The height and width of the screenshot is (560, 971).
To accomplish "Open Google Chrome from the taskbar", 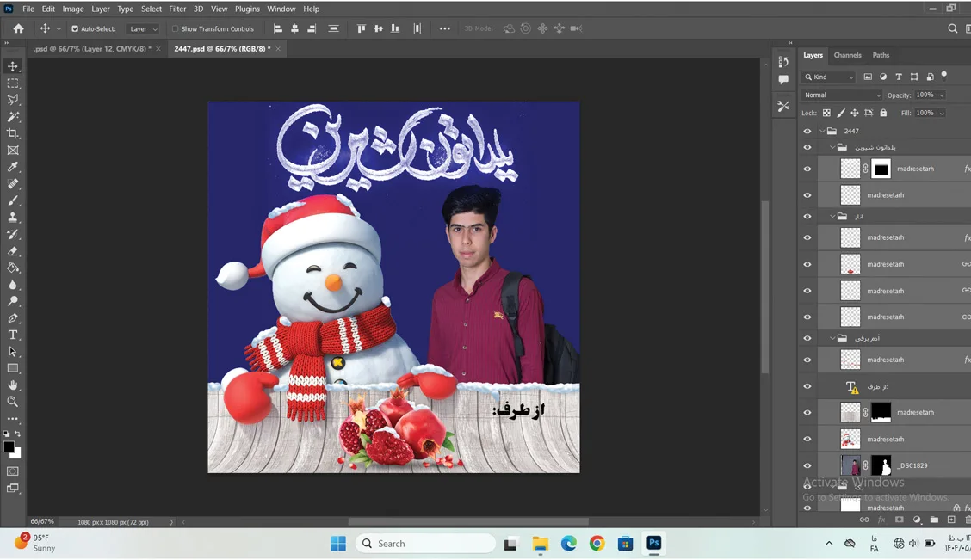I will coord(597,544).
